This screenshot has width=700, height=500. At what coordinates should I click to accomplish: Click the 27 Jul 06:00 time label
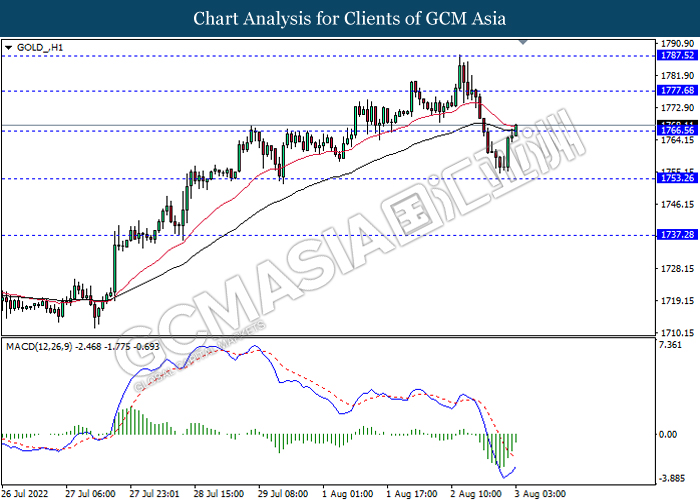point(90,494)
